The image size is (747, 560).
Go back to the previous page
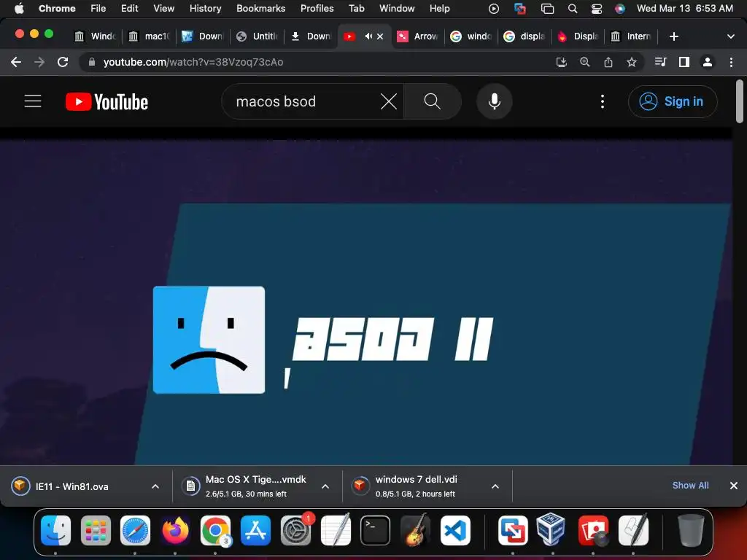coord(16,63)
